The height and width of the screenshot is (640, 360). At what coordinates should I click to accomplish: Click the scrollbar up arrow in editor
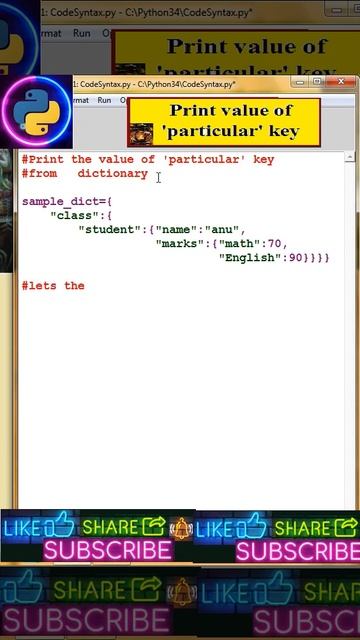coord(350,157)
